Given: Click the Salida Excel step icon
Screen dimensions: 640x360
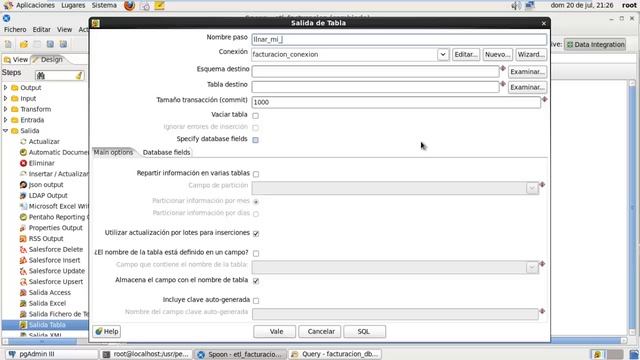Looking at the screenshot, I should pyautogui.click(x=23, y=303).
